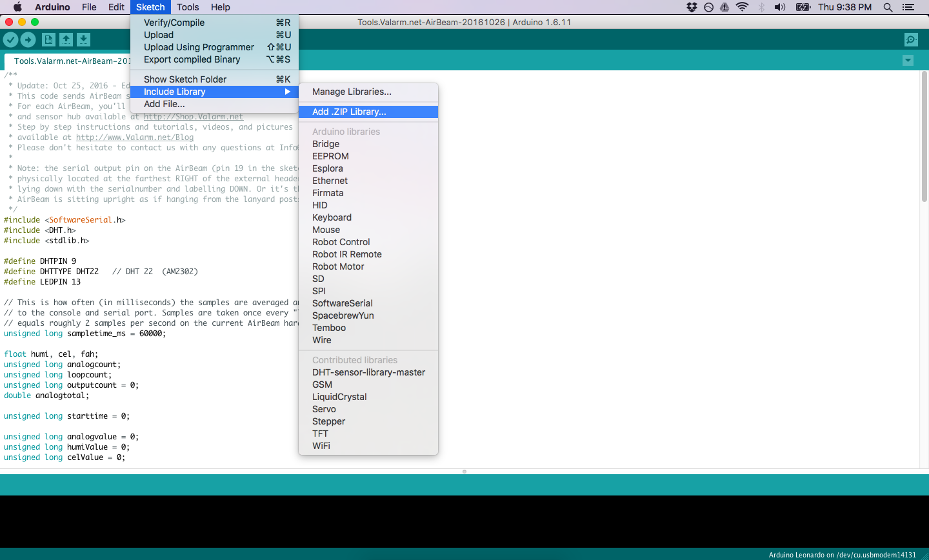Click the Open sketch up-arrow icon
Screen dimensions: 929x560
click(66, 40)
